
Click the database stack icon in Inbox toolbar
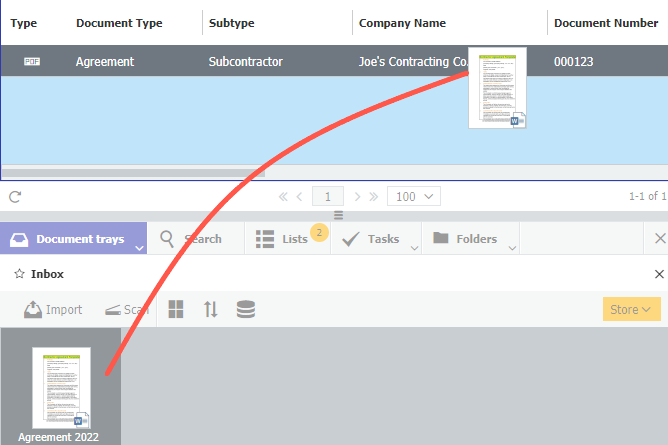245,310
